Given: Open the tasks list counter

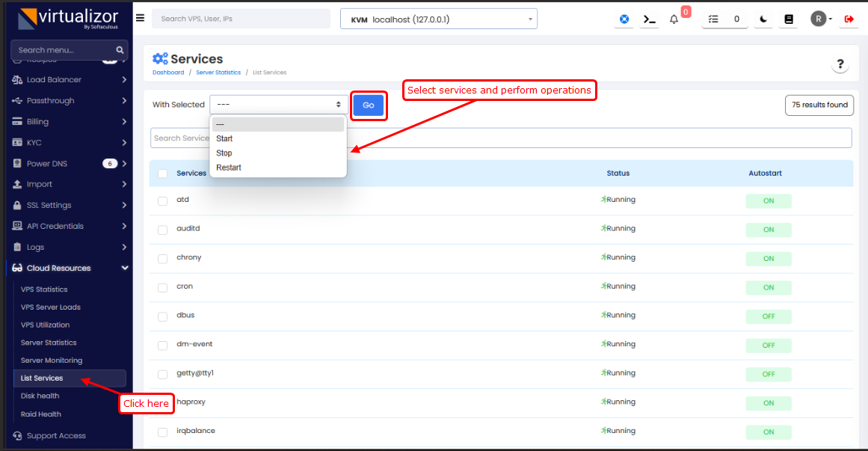Looking at the screenshot, I should pos(725,19).
